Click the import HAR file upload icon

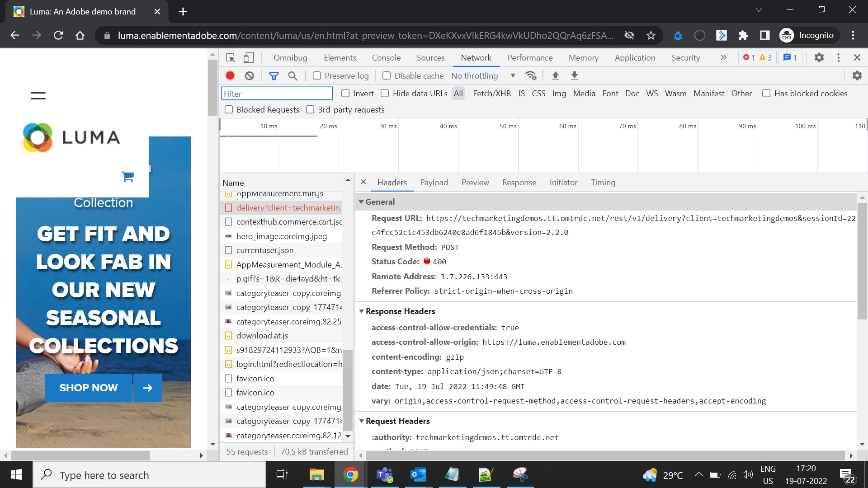[x=556, y=76]
